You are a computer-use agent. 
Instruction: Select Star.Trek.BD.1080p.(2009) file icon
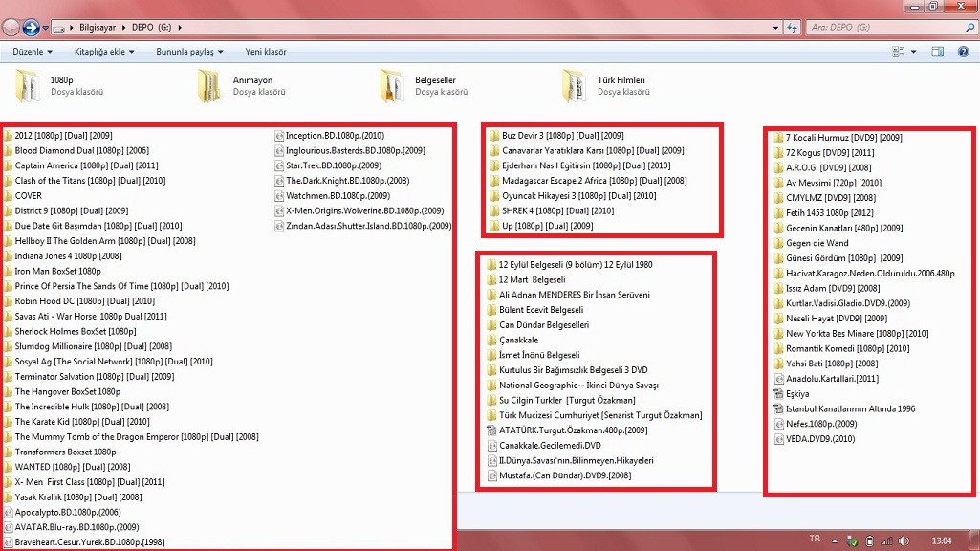pos(279,165)
